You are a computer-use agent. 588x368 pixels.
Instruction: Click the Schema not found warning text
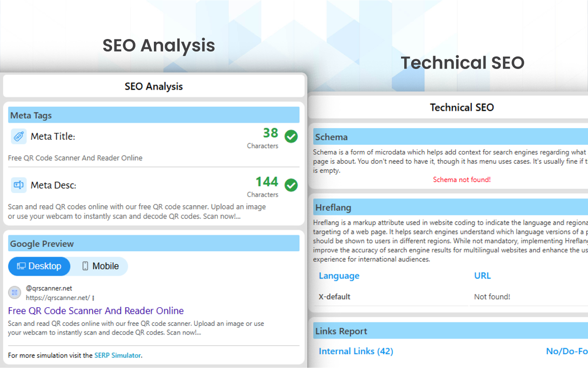[462, 179]
